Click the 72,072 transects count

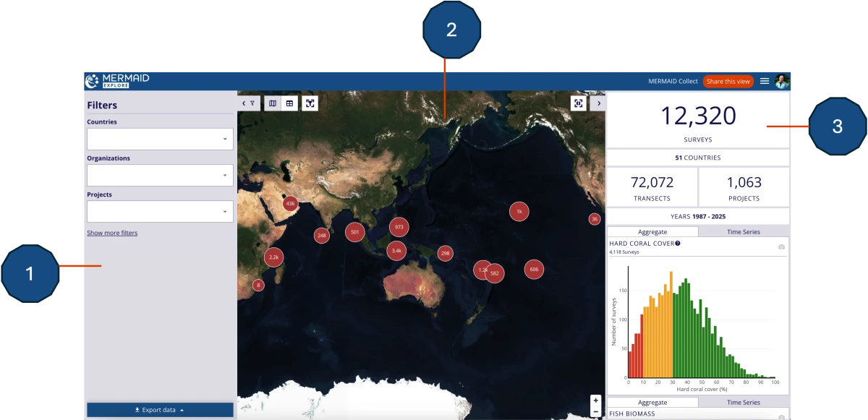pos(652,182)
